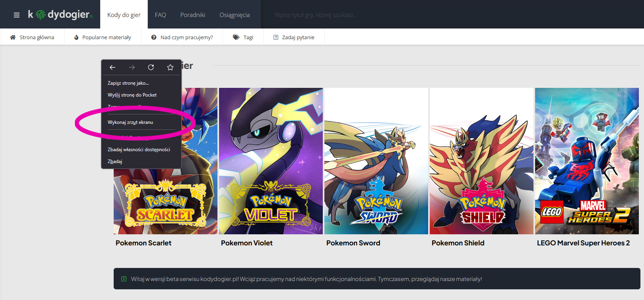Select the Kody do gier tab

click(x=124, y=15)
